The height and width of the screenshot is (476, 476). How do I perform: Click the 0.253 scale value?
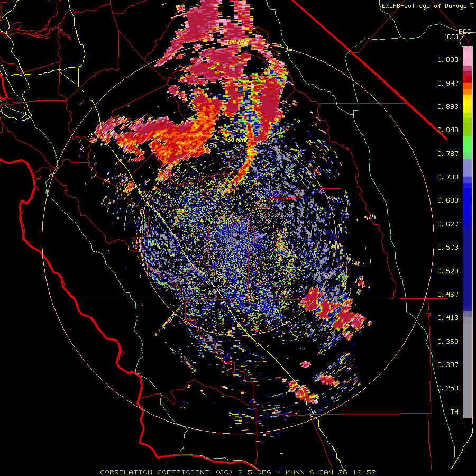pyautogui.click(x=448, y=388)
